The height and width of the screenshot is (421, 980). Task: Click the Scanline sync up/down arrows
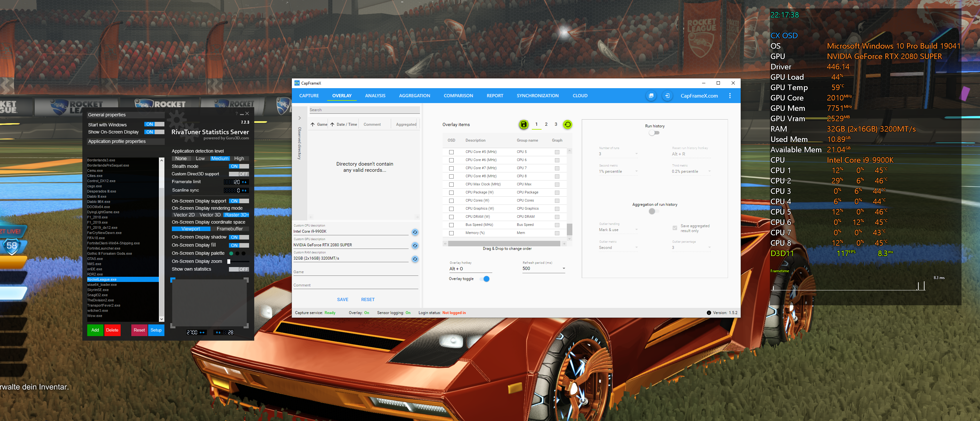[245, 191]
